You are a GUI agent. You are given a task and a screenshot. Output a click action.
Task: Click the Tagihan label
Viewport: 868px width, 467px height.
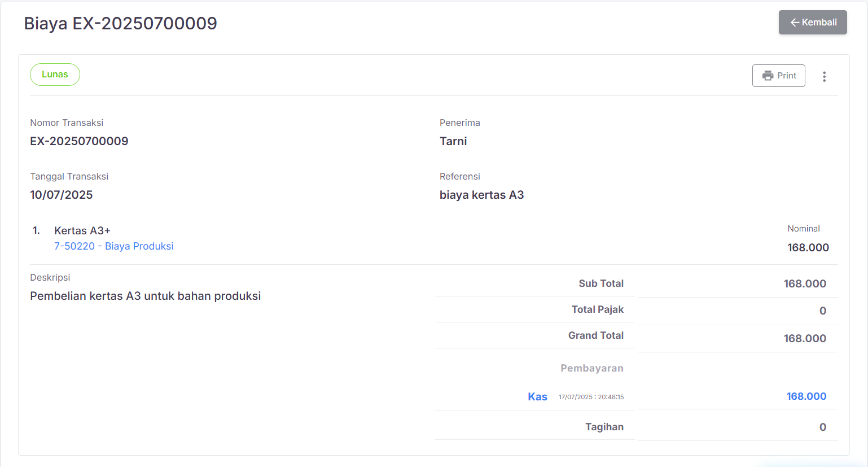coord(604,427)
